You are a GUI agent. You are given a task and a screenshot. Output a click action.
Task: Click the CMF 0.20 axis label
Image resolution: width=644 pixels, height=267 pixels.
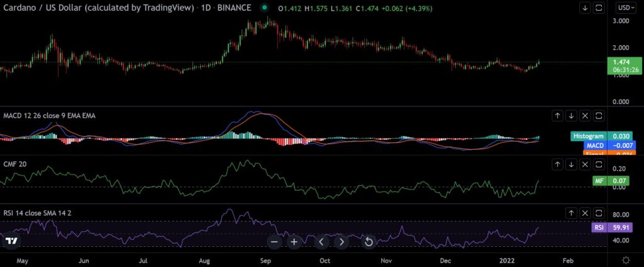619,168
